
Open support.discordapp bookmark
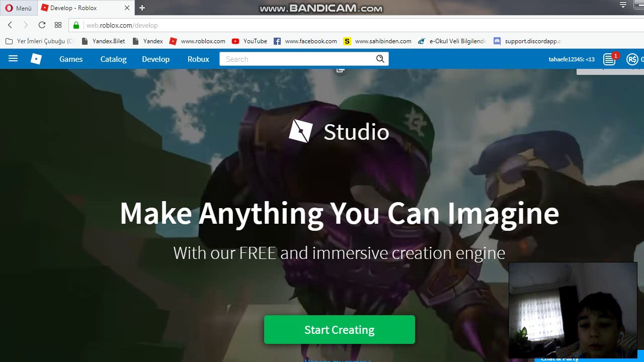tap(527, 41)
